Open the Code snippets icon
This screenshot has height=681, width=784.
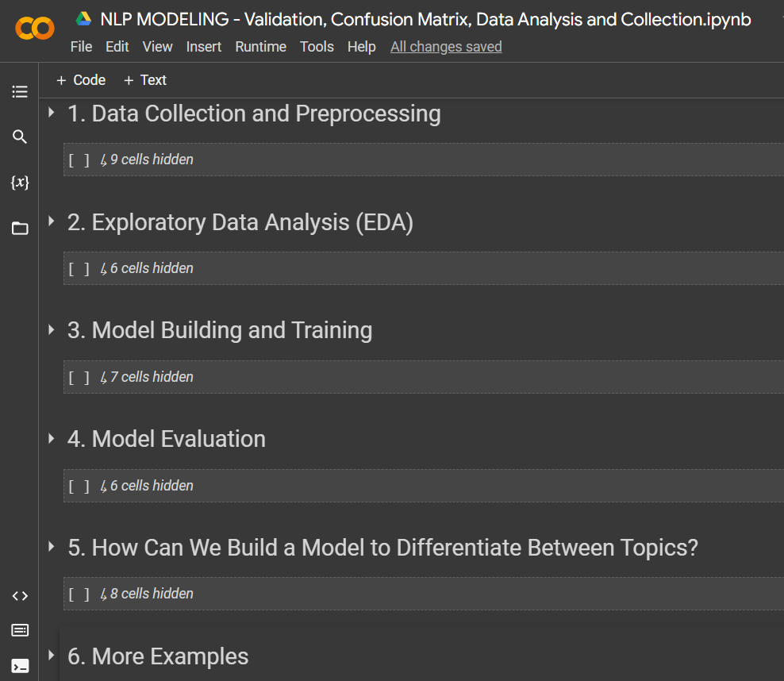click(20, 595)
